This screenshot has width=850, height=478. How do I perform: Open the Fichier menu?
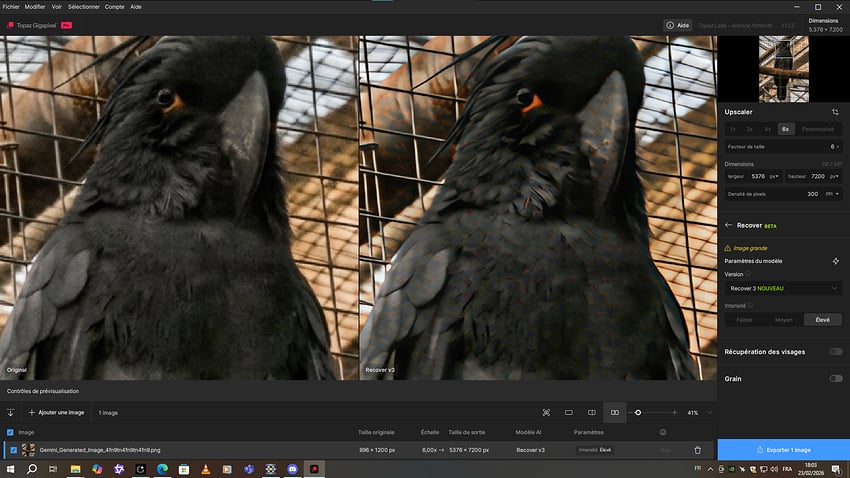click(x=11, y=6)
